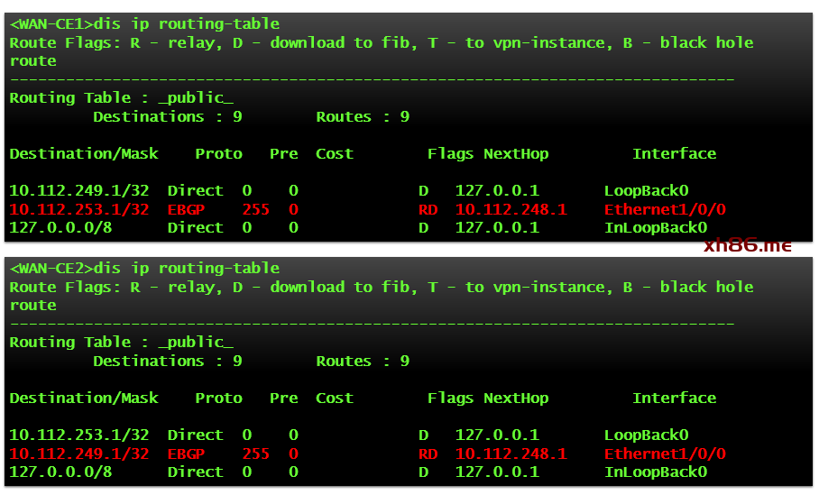Click preference value 255 in WAN-CE1 table
The height and width of the screenshot is (504, 819).
pyautogui.click(x=256, y=209)
